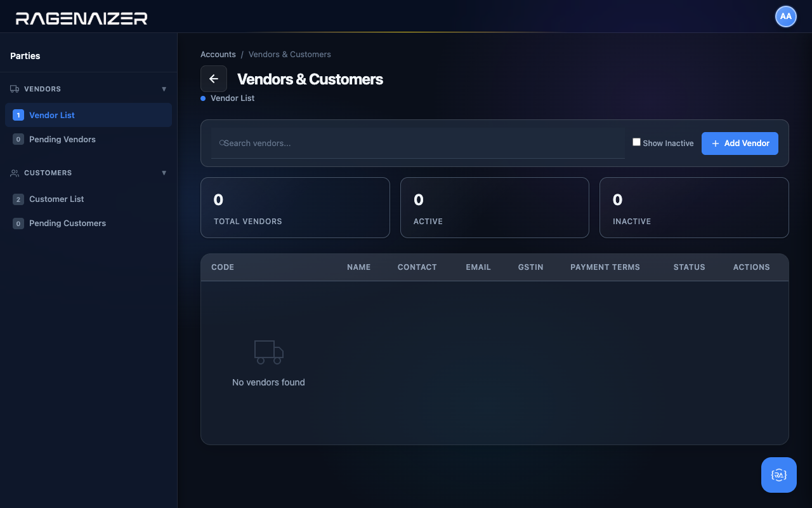Viewport: 812px width, 508px height.
Task: Click the empty-state truck icon
Action: point(269,352)
